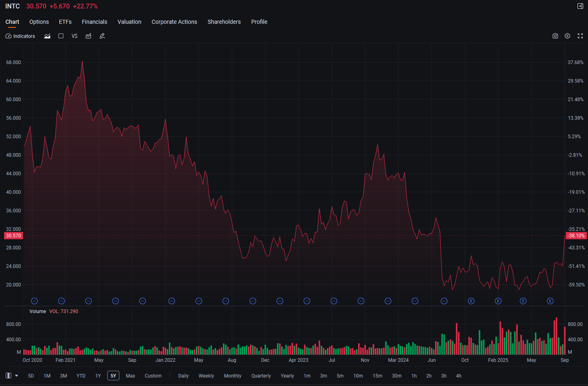Change chart type with the area-chart icon
This screenshot has height=386, width=588.
tap(47, 36)
